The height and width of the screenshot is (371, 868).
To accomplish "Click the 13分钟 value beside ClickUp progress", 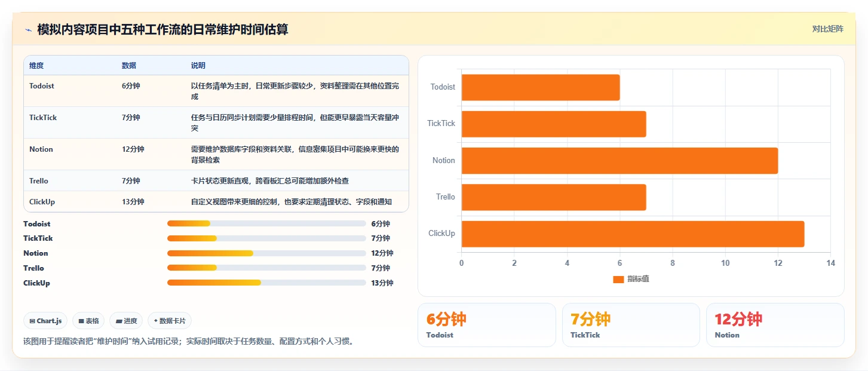I will point(382,283).
